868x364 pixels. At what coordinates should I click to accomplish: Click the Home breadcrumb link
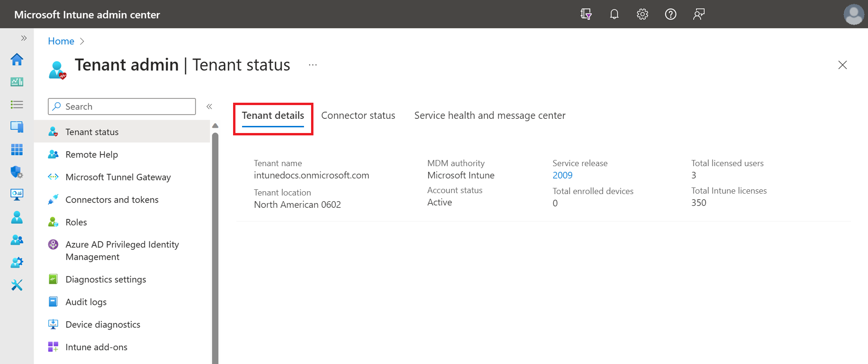click(x=61, y=41)
